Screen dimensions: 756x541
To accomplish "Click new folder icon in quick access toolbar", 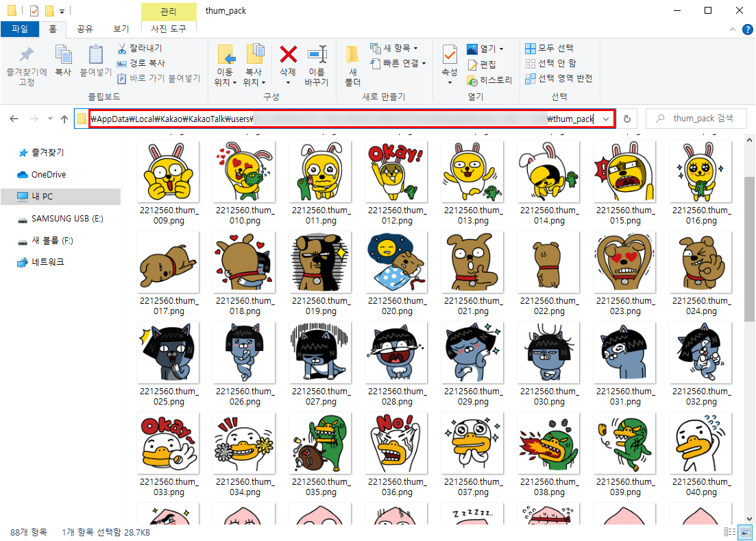I will [x=49, y=10].
